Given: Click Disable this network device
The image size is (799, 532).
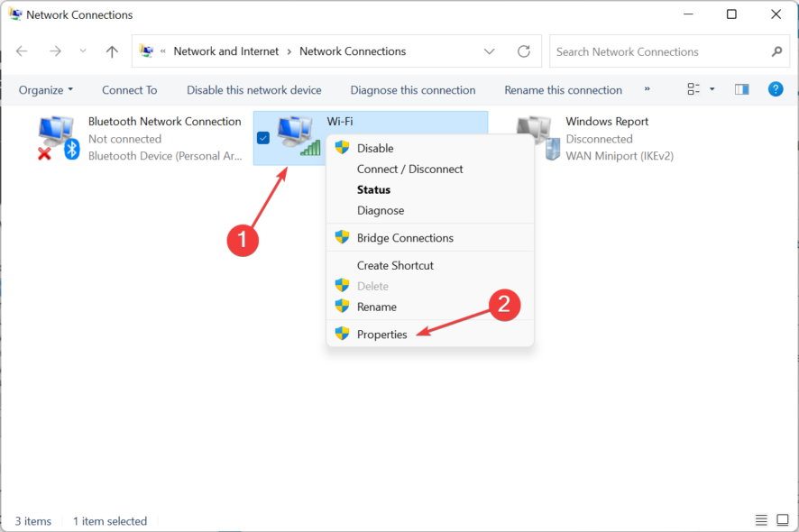Looking at the screenshot, I should (254, 89).
